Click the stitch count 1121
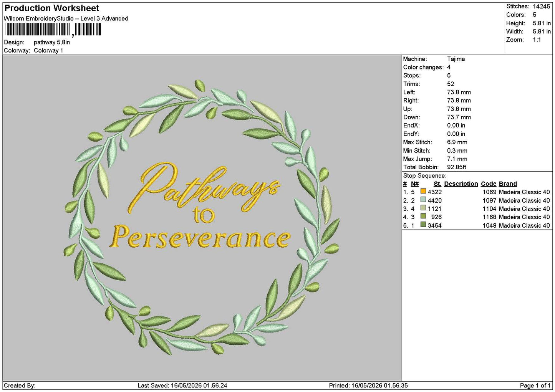 point(435,209)
